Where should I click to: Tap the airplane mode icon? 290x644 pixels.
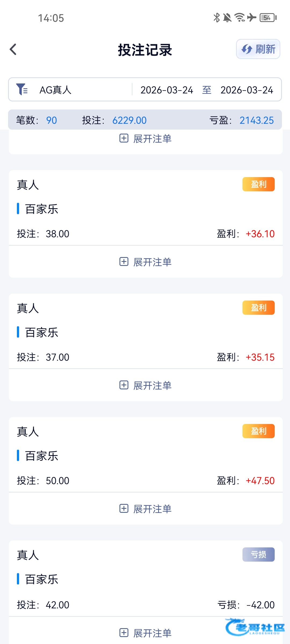[x=252, y=18]
